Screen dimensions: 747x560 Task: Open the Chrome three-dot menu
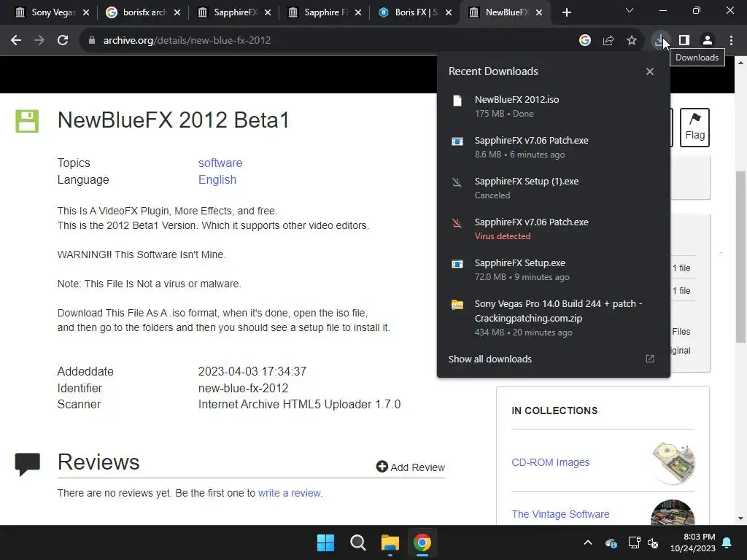tap(731, 41)
